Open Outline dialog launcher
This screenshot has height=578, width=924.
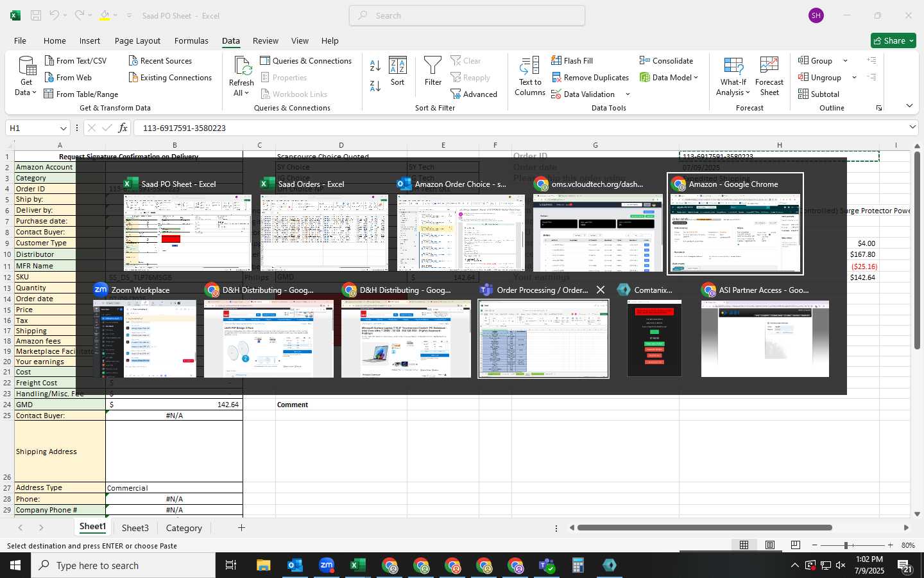[x=879, y=108]
